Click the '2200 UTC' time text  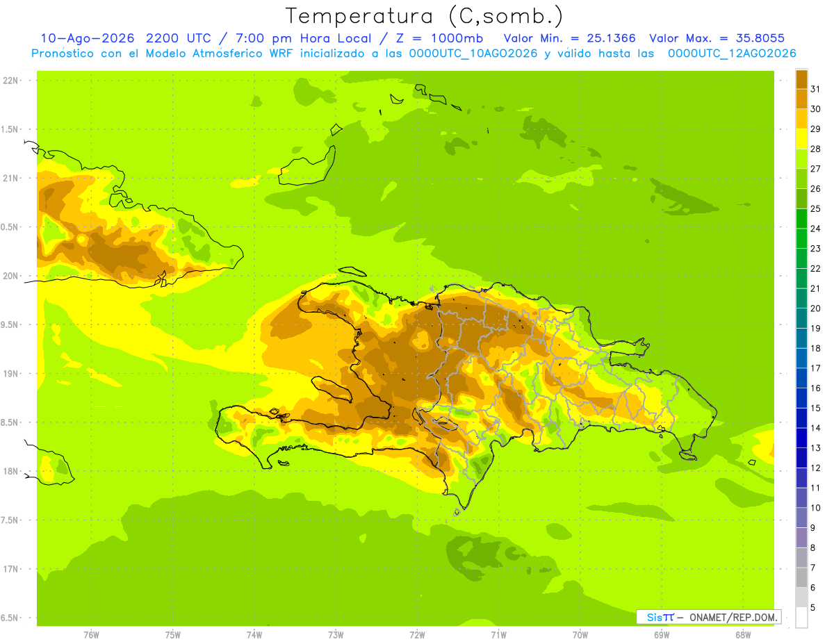[178, 38]
